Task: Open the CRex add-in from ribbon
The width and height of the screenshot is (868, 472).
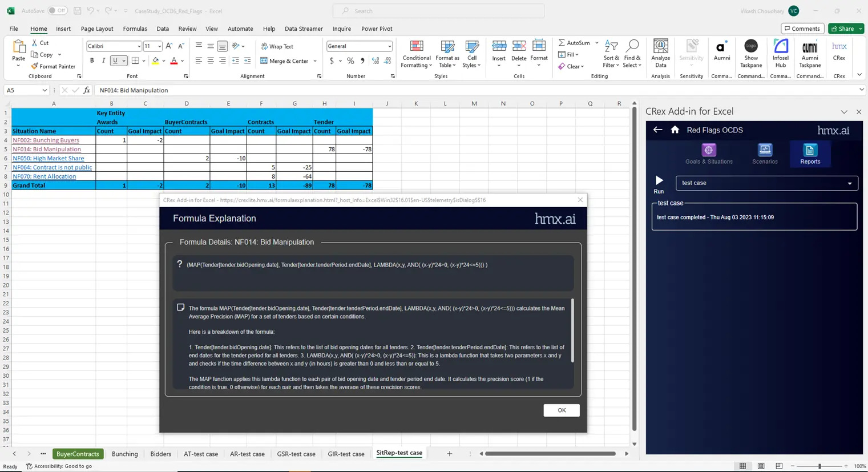Action: pyautogui.click(x=839, y=50)
